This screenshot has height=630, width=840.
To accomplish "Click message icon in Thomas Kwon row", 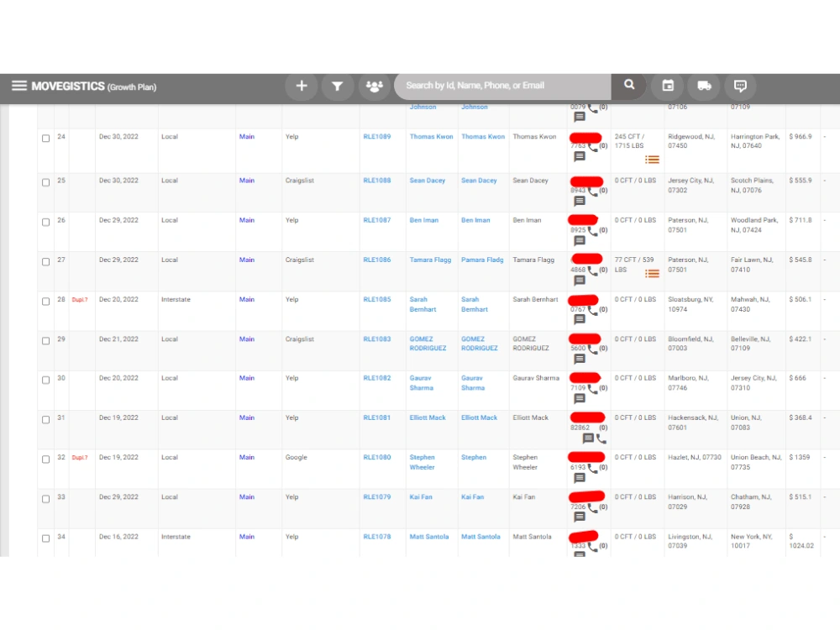I will point(579,156).
